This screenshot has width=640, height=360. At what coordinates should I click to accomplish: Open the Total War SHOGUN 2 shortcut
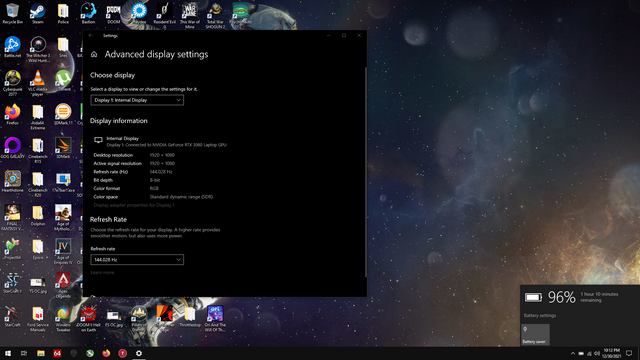pyautogui.click(x=215, y=16)
